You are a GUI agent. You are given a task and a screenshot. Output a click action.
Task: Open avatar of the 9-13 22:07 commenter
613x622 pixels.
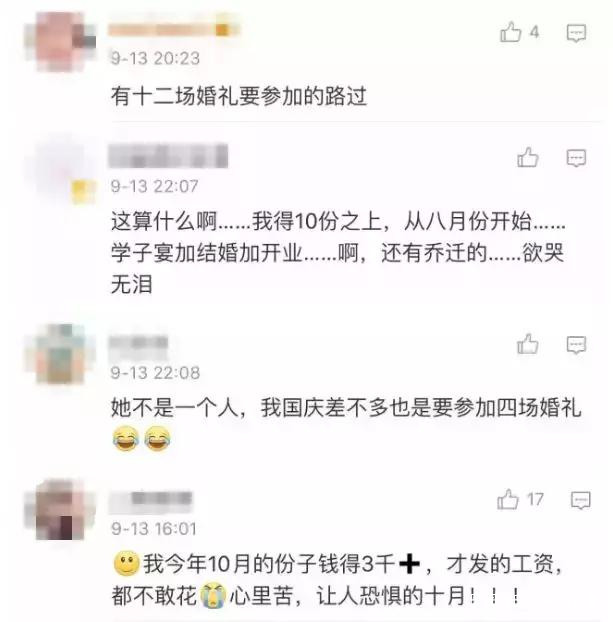(x=60, y=171)
